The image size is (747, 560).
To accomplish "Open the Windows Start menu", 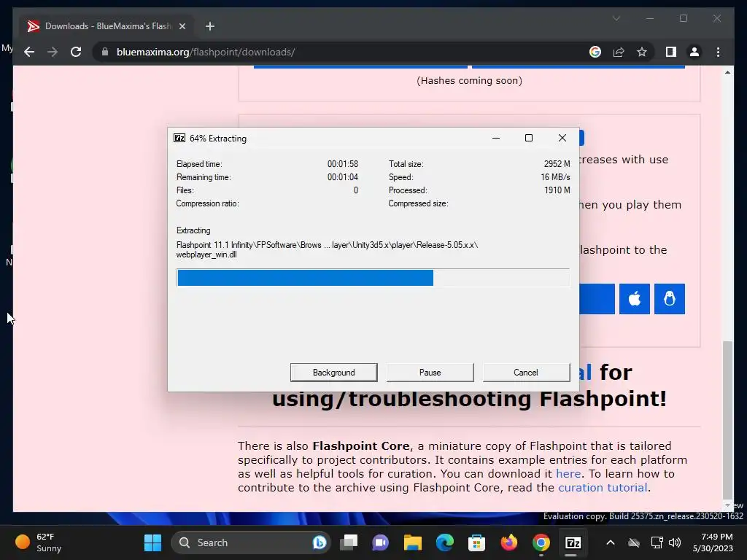I will [153, 542].
